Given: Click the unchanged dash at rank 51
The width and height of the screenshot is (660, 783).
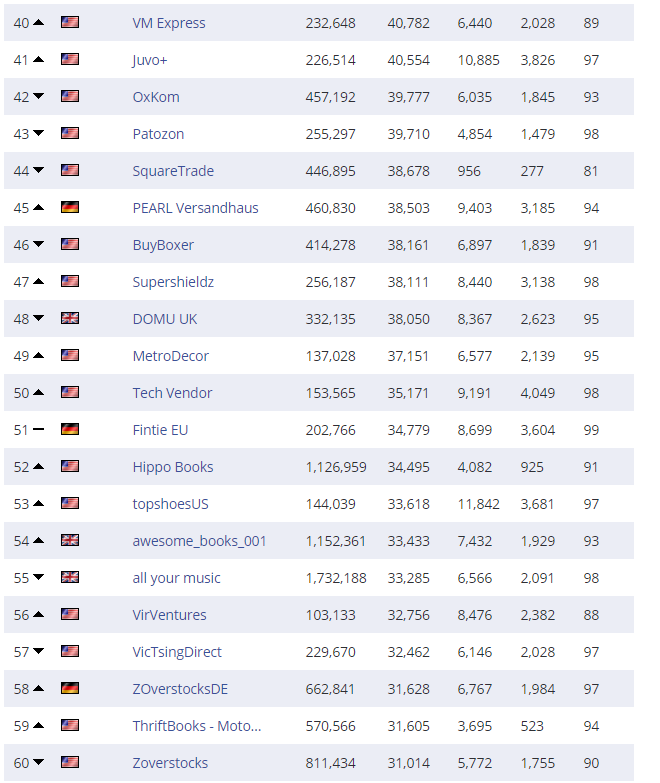Looking at the screenshot, I should tap(39, 430).
